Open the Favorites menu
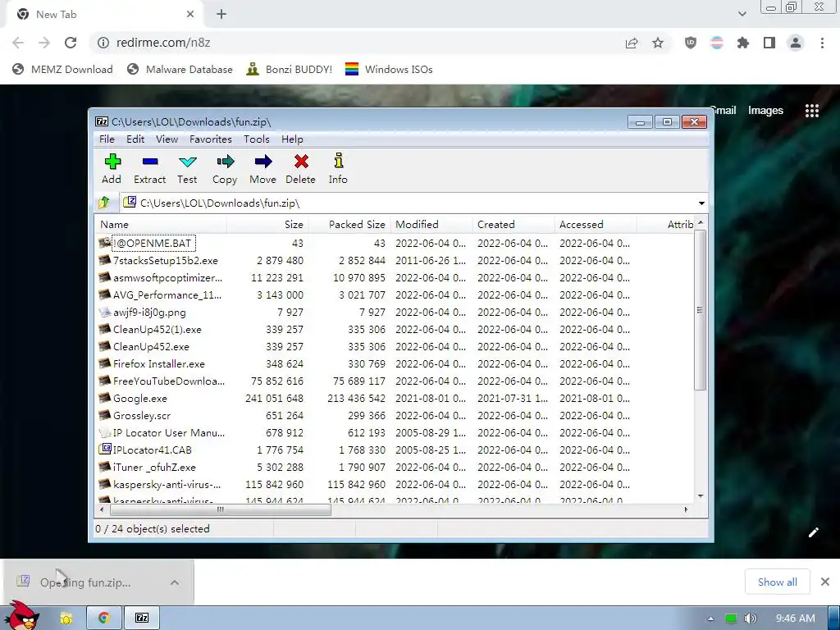Screen dimensions: 840x630 point(211,139)
